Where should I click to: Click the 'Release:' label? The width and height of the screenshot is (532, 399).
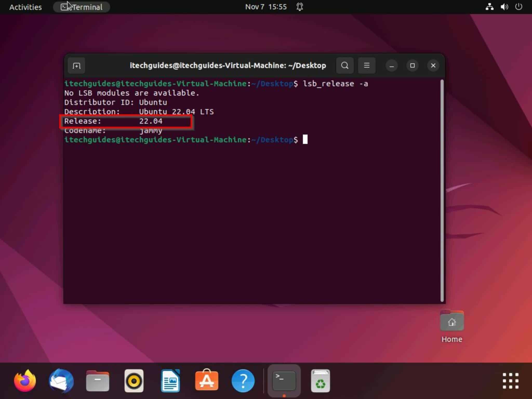83,121
